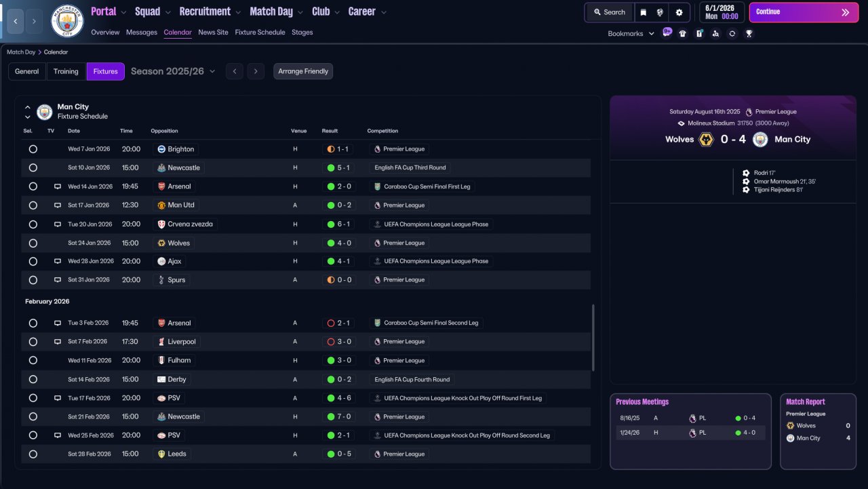Open the Season 2025/26 dropdown
Viewport: 868px width, 489px height.
pyautogui.click(x=173, y=71)
